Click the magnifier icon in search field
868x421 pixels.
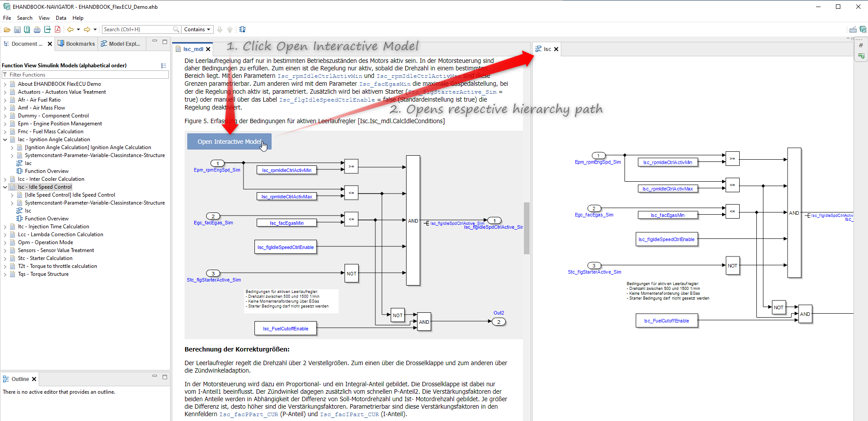176,29
